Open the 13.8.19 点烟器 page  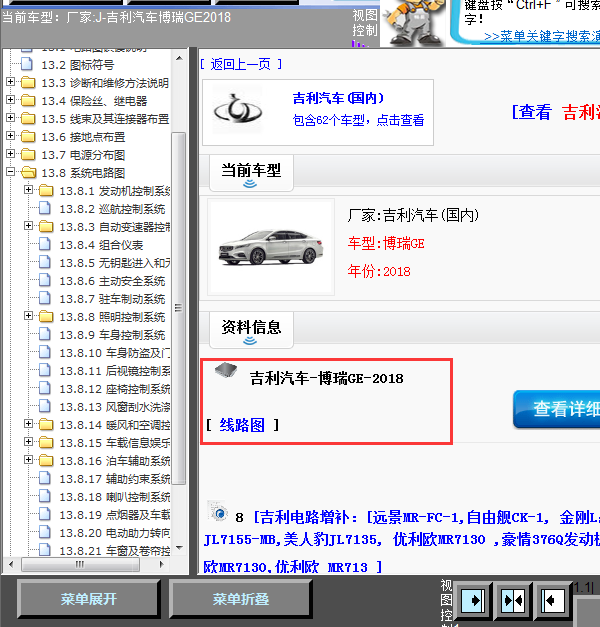pyautogui.click(x=115, y=515)
